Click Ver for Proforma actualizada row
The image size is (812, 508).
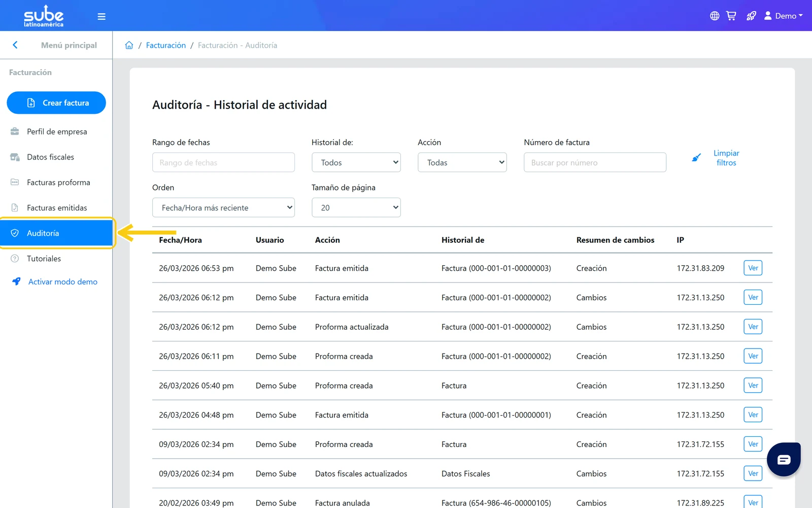[x=753, y=327]
